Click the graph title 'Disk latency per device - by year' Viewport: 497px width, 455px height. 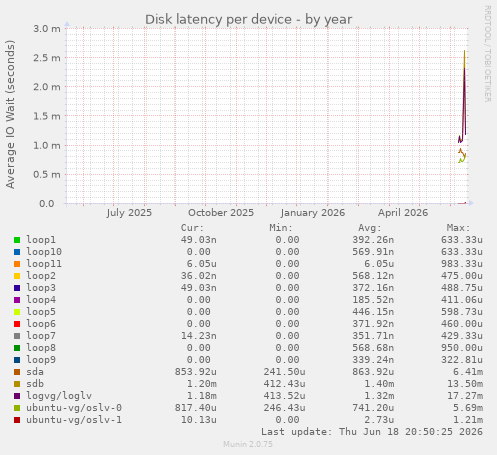pos(248,20)
